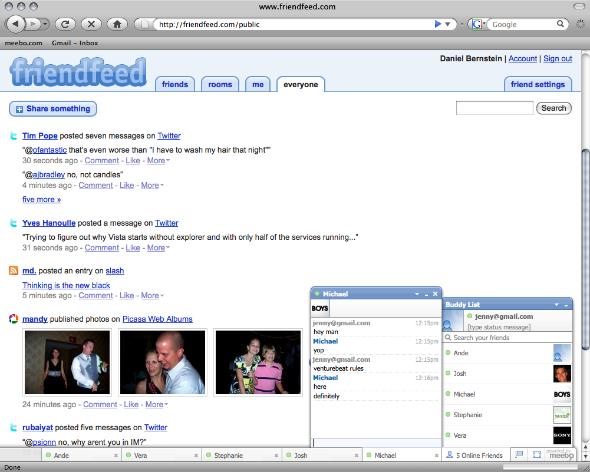Image resolution: width=590 pixels, height=472 pixels.
Task: Open More menu under 4 minutes ago post
Action: pos(152,186)
